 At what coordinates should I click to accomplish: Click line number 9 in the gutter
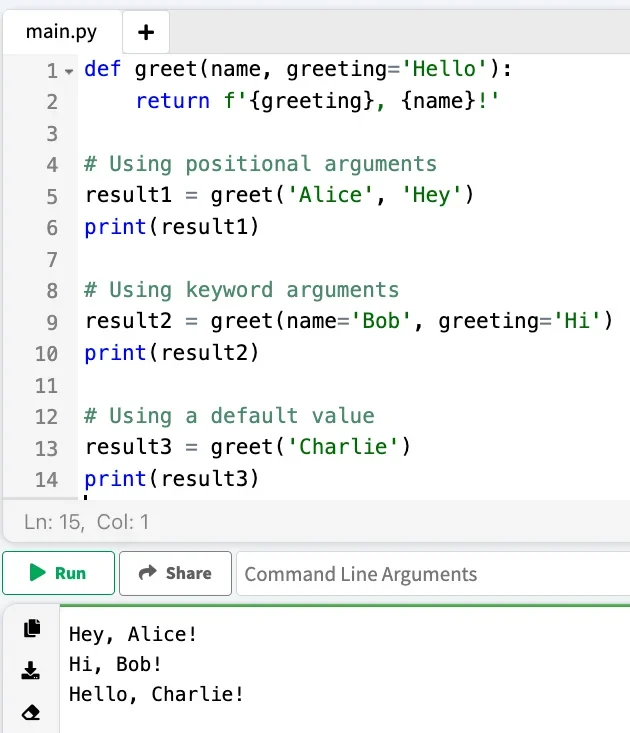click(52, 323)
